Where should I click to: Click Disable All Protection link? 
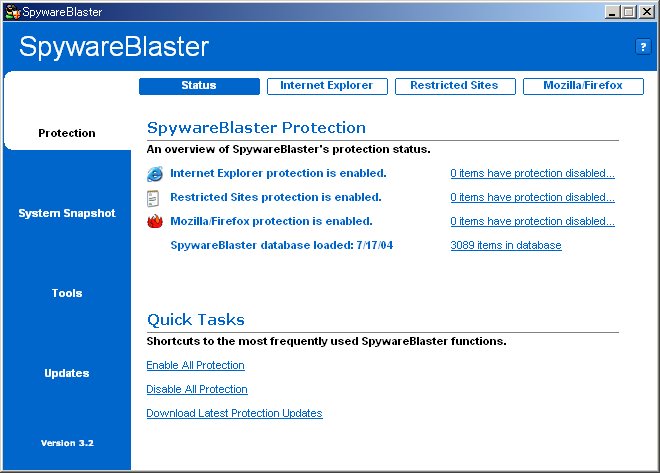point(196,390)
